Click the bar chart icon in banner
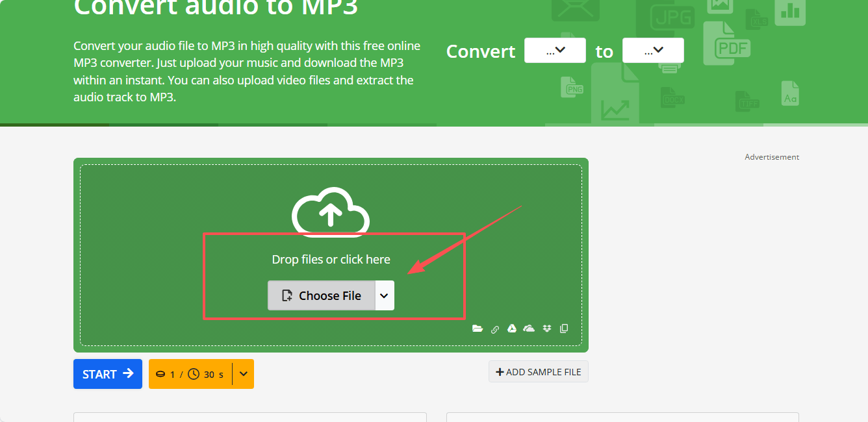 789,11
